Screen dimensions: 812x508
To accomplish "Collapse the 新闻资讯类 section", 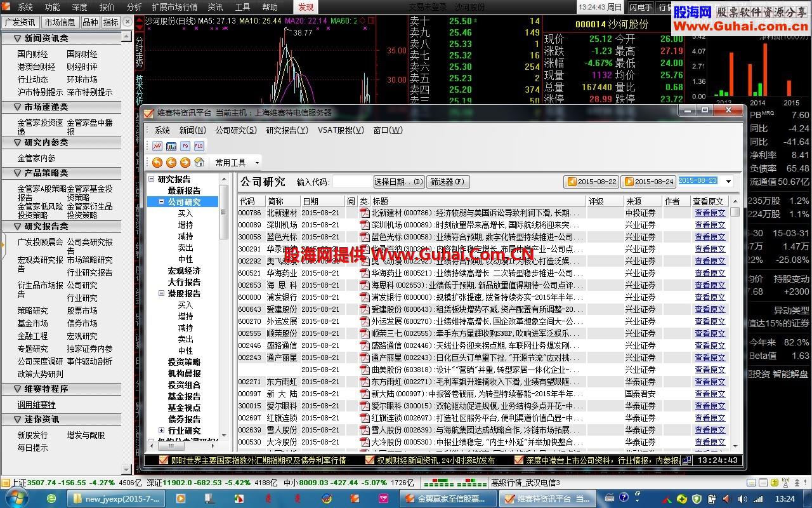I will [16, 39].
